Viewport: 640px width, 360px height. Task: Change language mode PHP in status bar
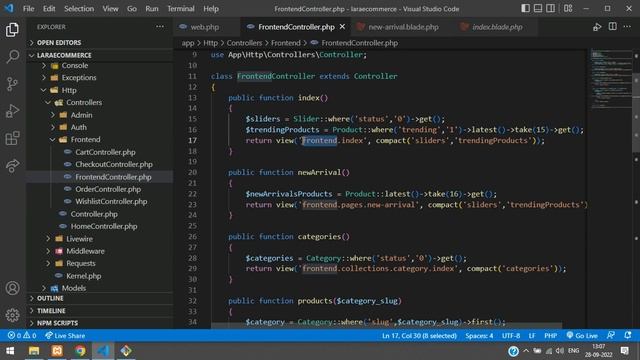[x=551, y=336]
